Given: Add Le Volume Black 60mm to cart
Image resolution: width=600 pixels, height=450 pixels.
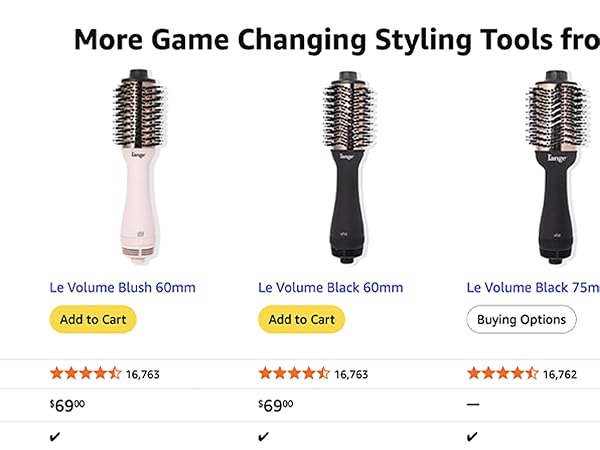Looking at the screenshot, I should (301, 320).
